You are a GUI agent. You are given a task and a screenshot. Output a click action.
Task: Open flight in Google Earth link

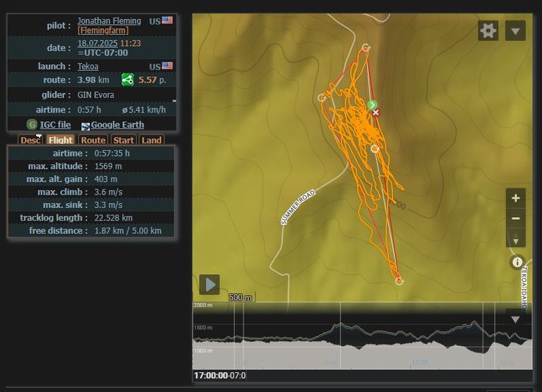pos(118,125)
